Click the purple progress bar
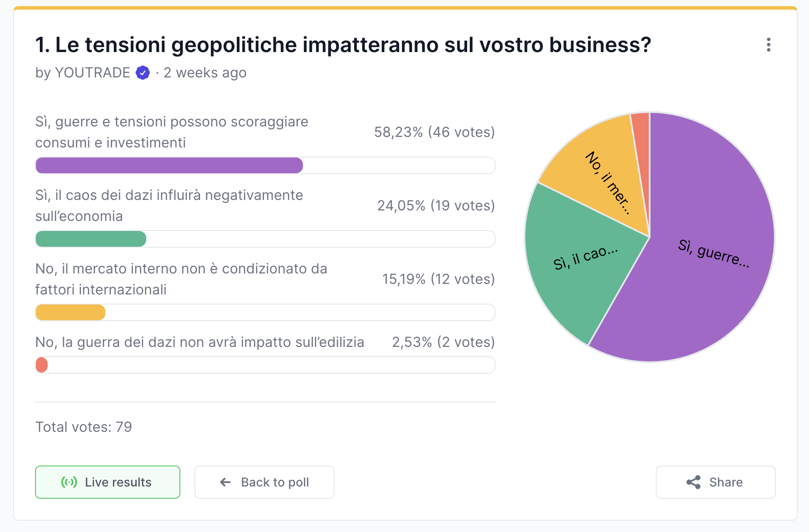Screen dimensions: 809x532 point(169,165)
